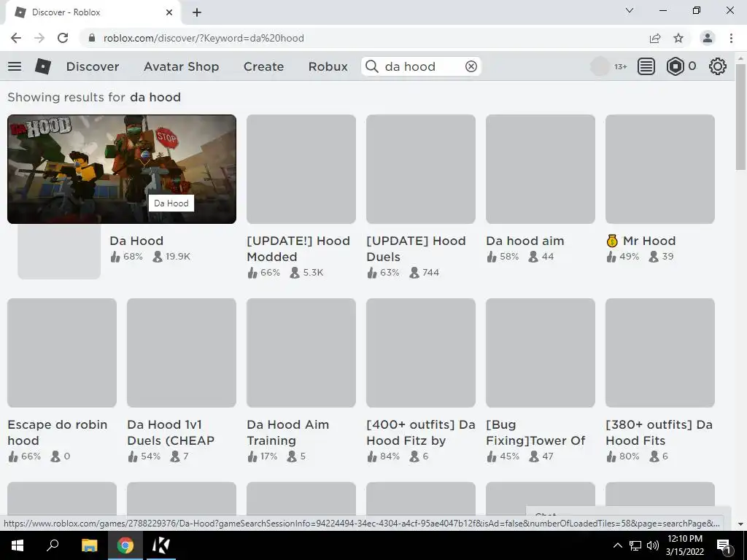Open the tab search chevron
Image resolution: width=747 pixels, height=560 pixels.
click(x=630, y=10)
